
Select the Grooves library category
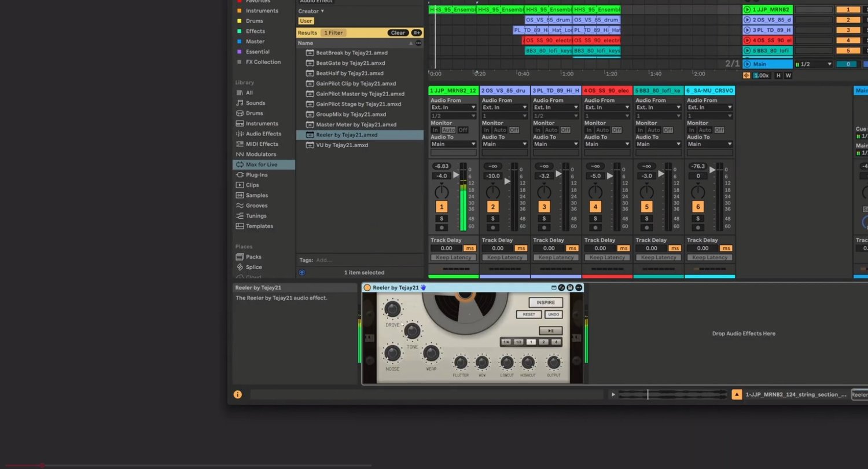coord(256,206)
